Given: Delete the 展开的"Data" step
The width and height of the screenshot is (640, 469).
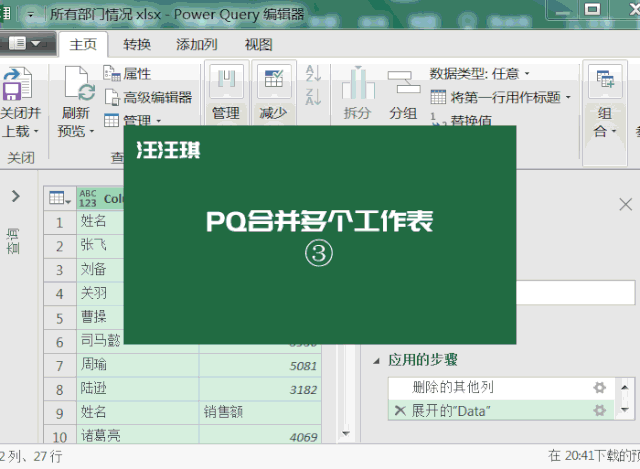Looking at the screenshot, I should click(400, 411).
